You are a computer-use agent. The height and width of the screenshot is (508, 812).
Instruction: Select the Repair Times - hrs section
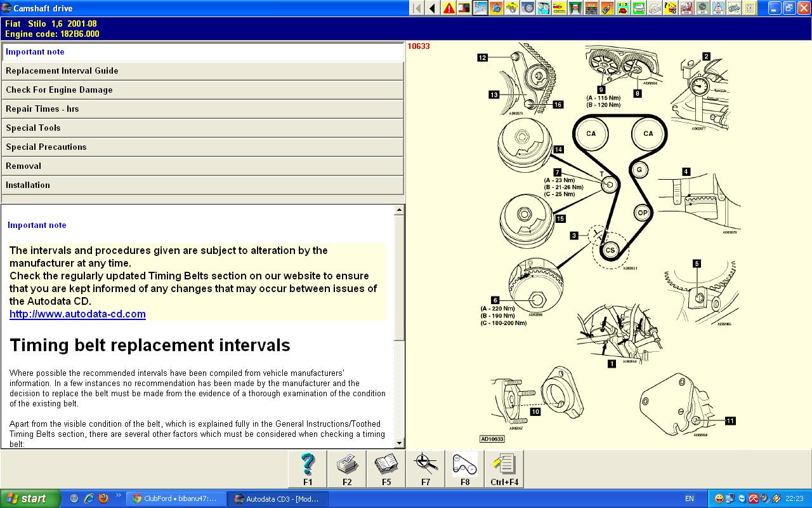point(202,109)
